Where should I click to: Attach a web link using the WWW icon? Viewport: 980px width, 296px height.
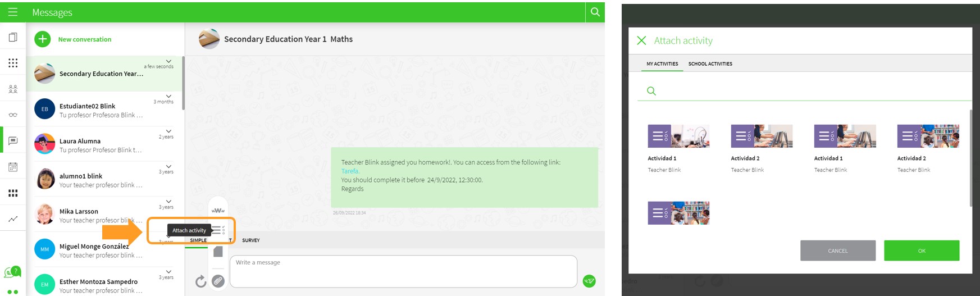pyautogui.click(x=218, y=211)
